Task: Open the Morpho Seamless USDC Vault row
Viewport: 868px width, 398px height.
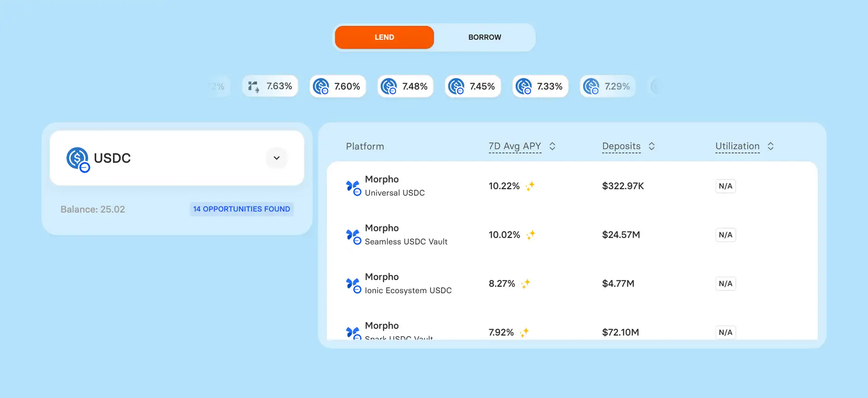Action: [406, 235]
